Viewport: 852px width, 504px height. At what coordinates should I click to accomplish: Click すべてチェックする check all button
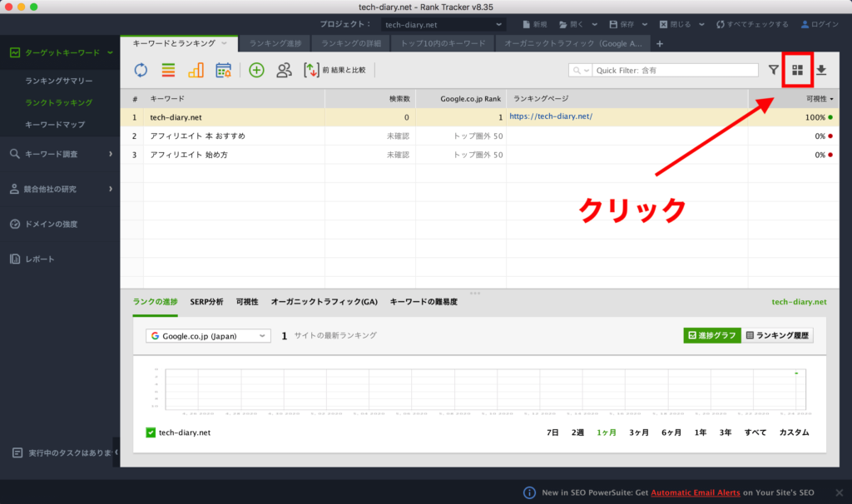[752, 24]
